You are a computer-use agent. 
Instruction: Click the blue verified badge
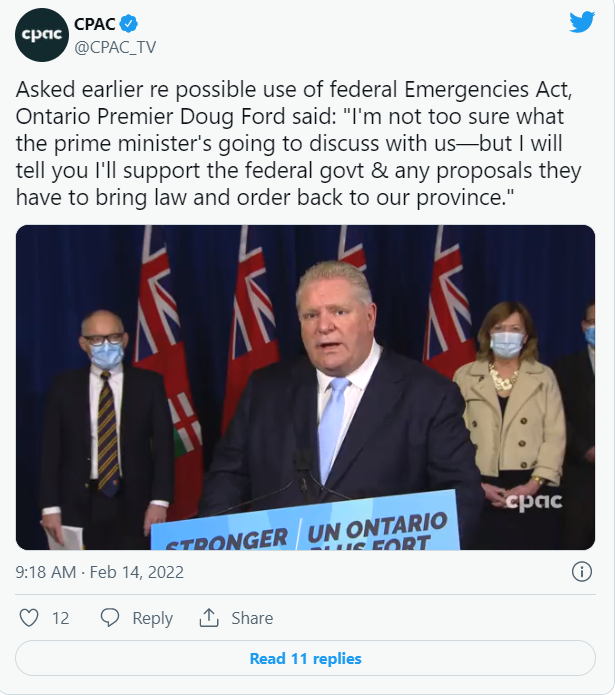click(x=128, y=24)
